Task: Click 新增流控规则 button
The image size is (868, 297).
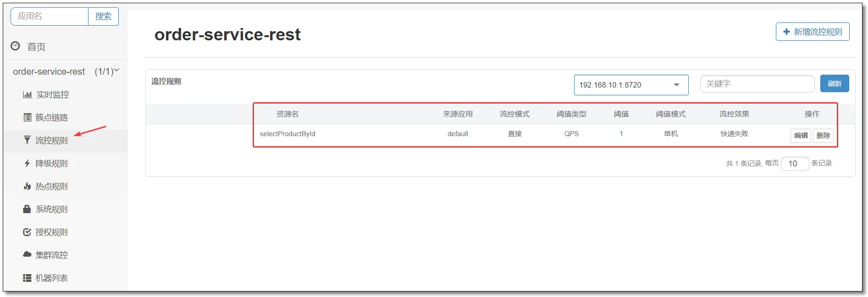Action: point(813,32)
